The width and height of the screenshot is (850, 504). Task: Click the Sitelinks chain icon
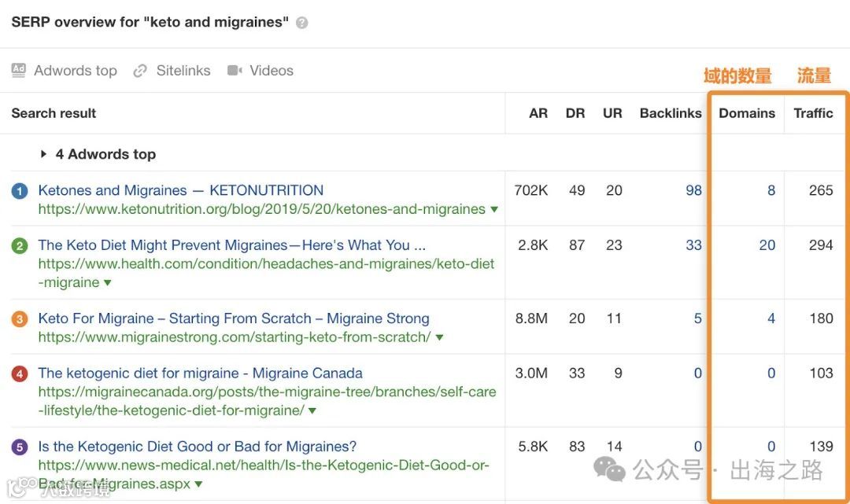tap(140, 71)
